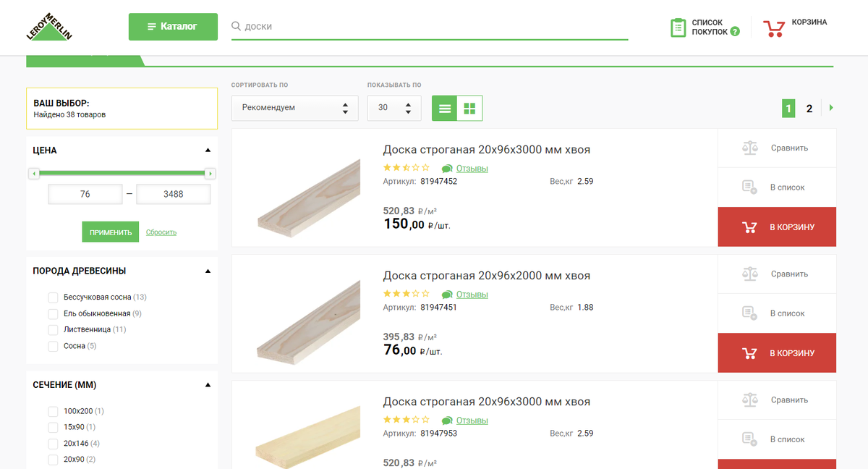The height and width of the screenshot is (469, 868).
Task: Open Отзывы link for article 81947953
Action: (x=472, y=421)
